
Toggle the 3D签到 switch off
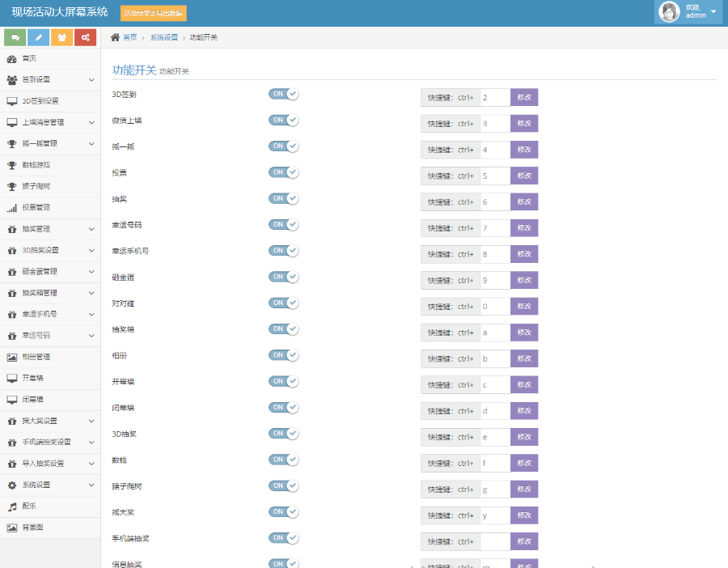point(284,94)
